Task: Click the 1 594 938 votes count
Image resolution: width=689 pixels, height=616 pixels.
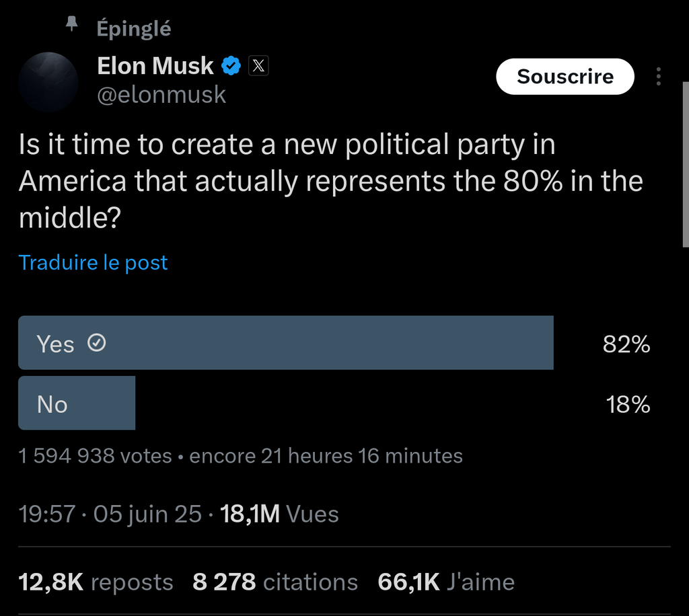Action: click(x=96, y=456)
